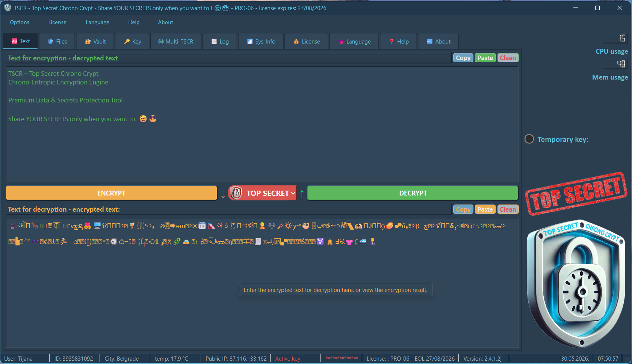Open the About tab in tab strip
This screenshot has height=364, width=632.
pos(438,42)
